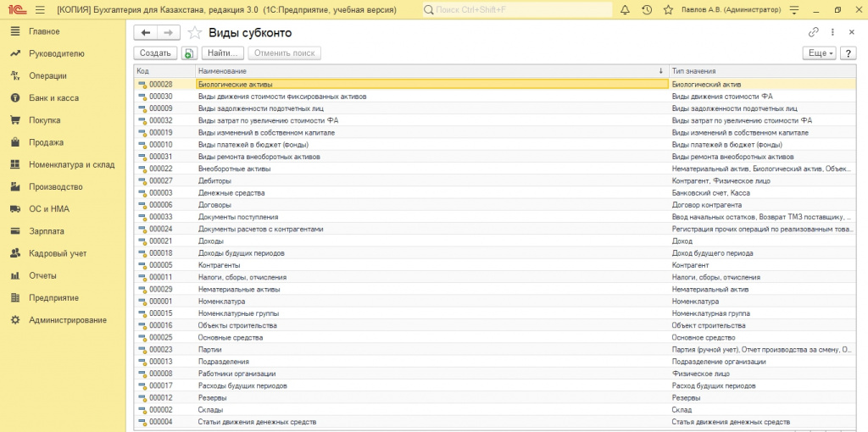This screenshot has height=432, width=868.
Task: Select the Доходы будущих периодов row
Action: coord(495,253)
